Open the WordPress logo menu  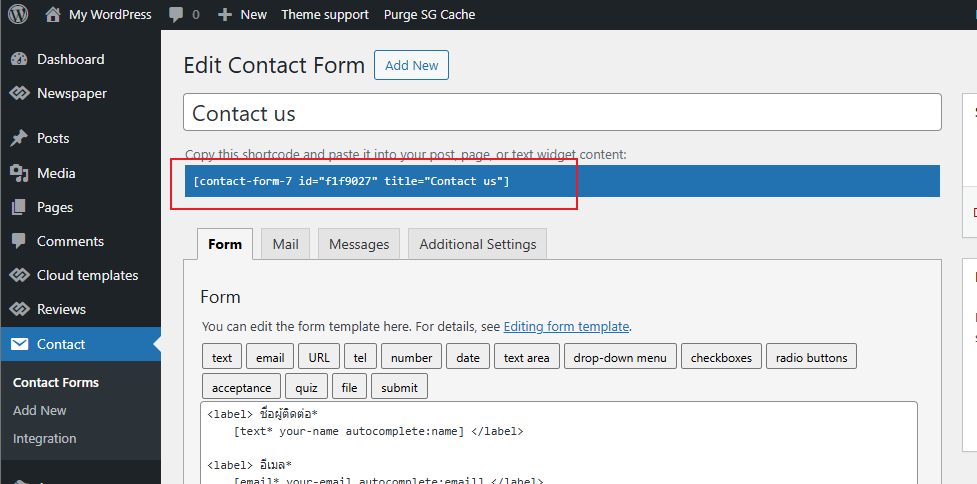click(x=18, y=14)
